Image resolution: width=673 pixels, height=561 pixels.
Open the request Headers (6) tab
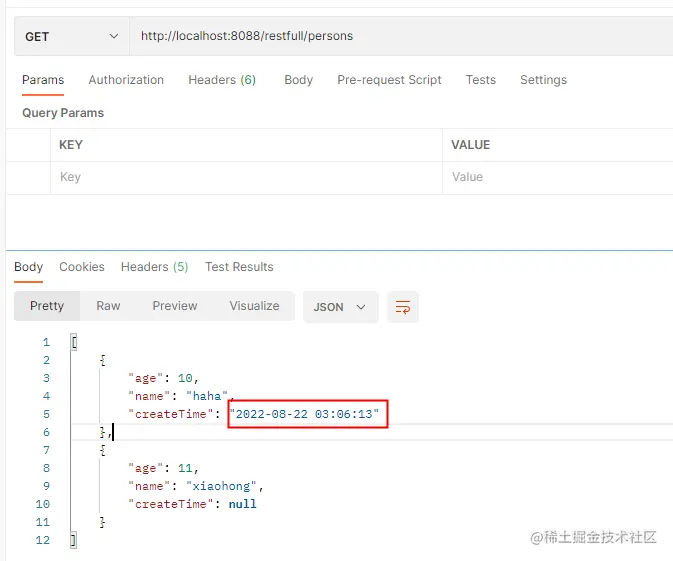point(222,80)
